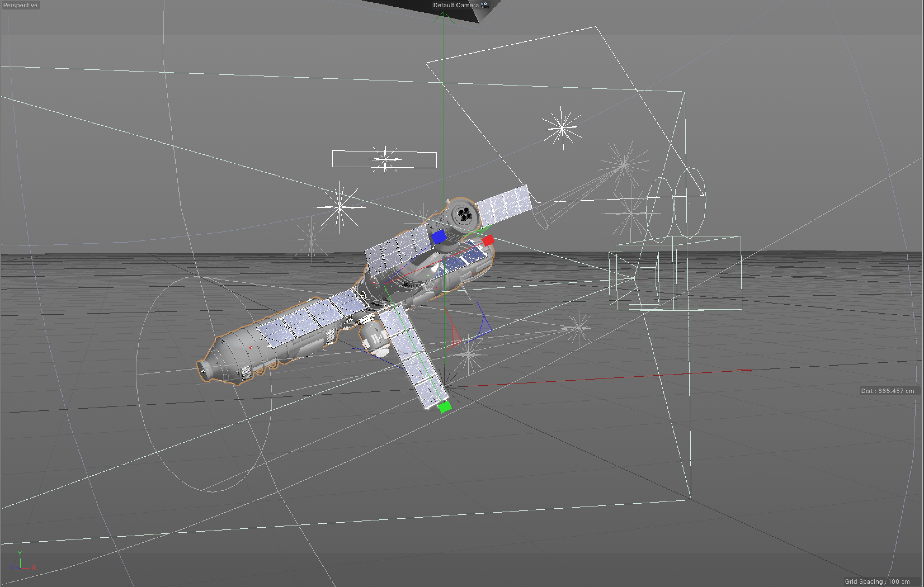
Task: Click the camera icon beside Default Camera
Action: coord(485,5)
